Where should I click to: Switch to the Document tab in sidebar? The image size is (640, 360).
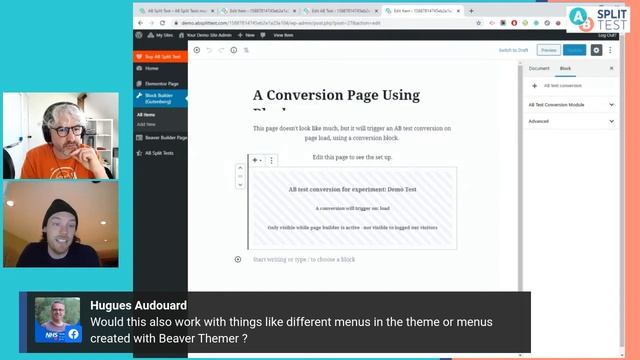539,69
